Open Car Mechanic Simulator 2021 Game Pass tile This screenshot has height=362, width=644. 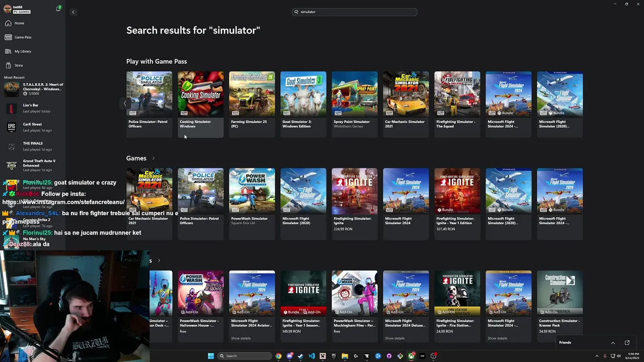406,104
